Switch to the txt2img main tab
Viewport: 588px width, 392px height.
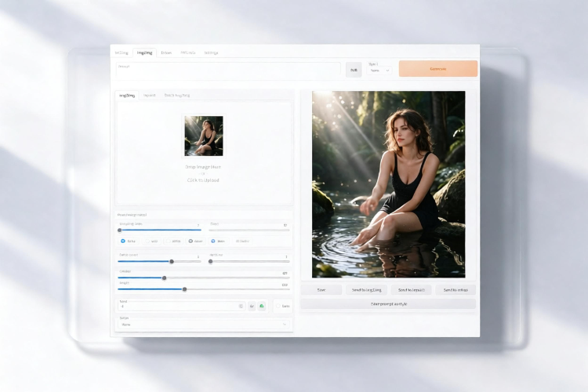click(x=121, y=53)
